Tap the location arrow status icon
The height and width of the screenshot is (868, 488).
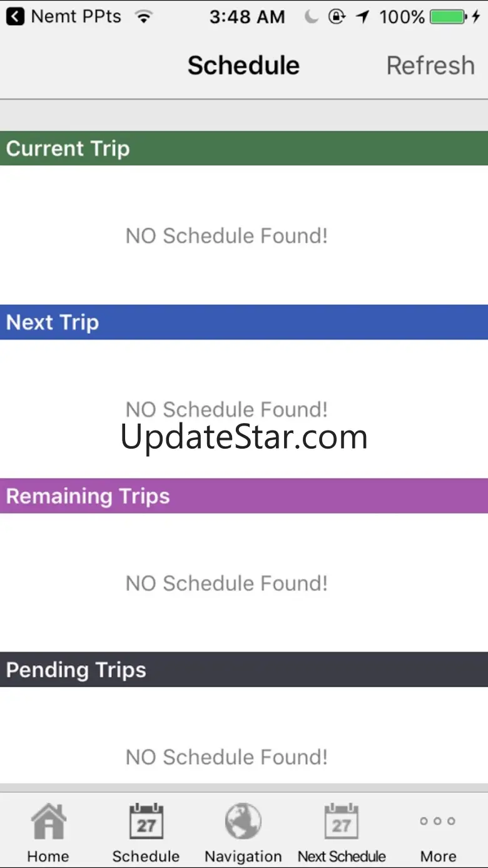363,17
